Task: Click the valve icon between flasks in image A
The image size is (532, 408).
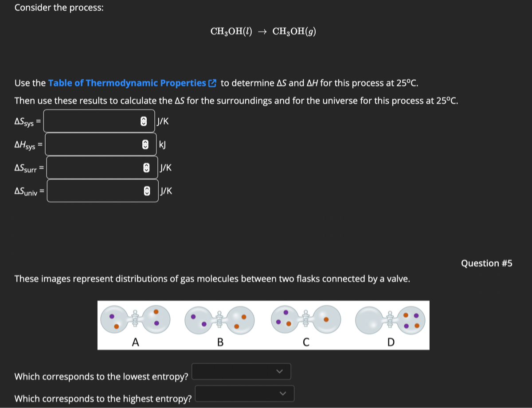Action: [134, 319]
